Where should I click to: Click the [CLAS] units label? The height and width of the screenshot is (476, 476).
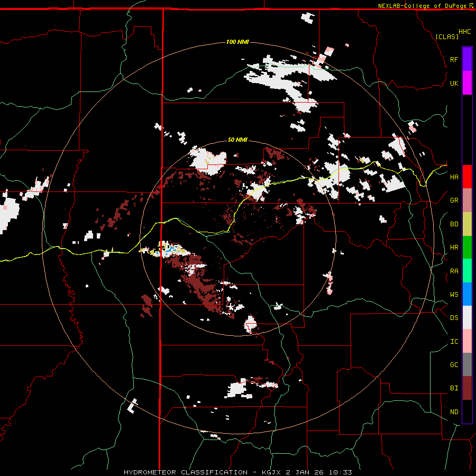[x=447, y=36]
